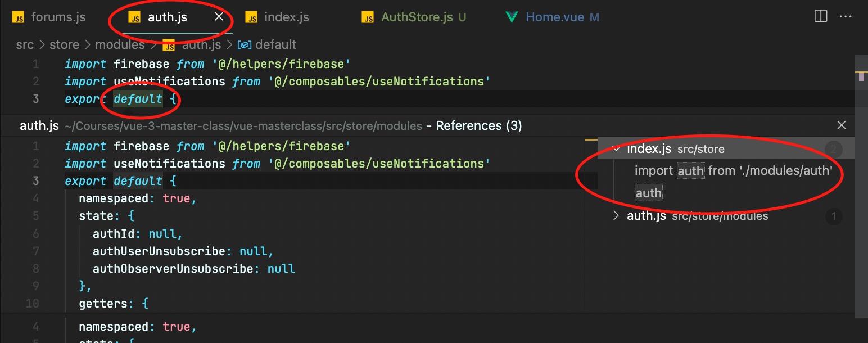The width and height of the screenshot is (868, 343).
Task: Click the JS file icon in breadcrumb
Action: (x=169, y=45)
